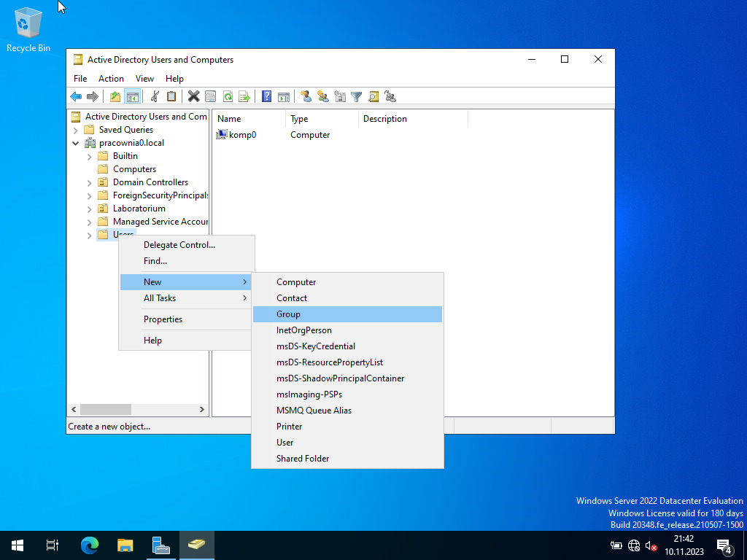Open the Help menu in menu bar

coord(174,79)
